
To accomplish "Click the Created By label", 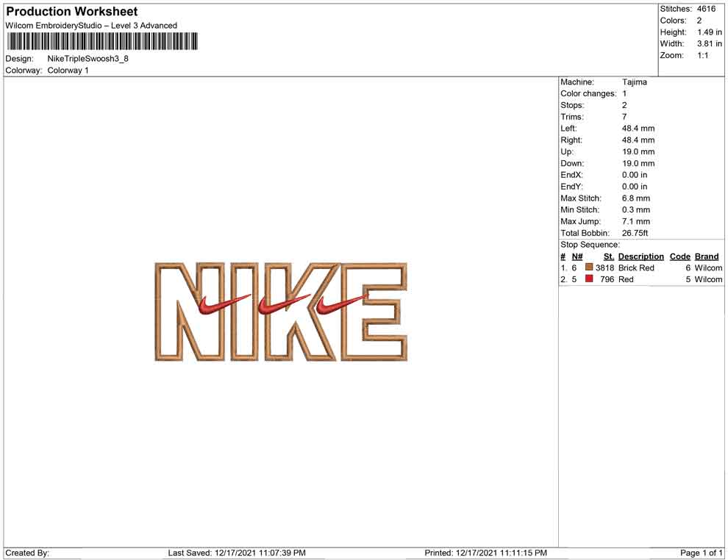I will pyautogui.click(x=27, y=553).
